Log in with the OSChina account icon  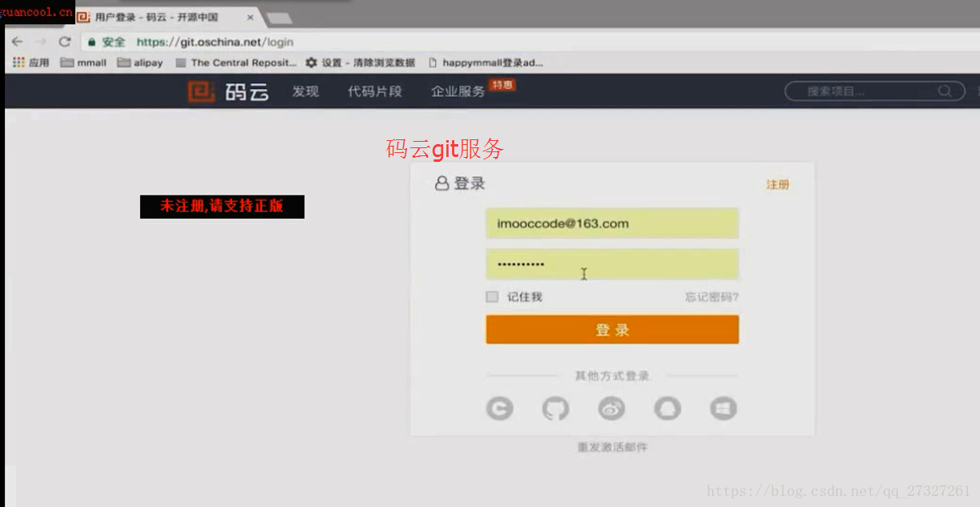(500, 408)
